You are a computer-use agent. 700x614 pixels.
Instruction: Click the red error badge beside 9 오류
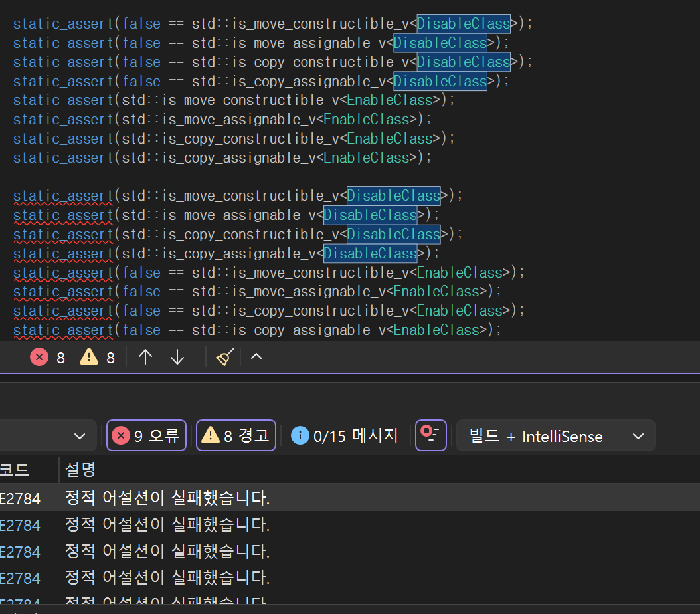pyautogui.click(x=120, y=435)
